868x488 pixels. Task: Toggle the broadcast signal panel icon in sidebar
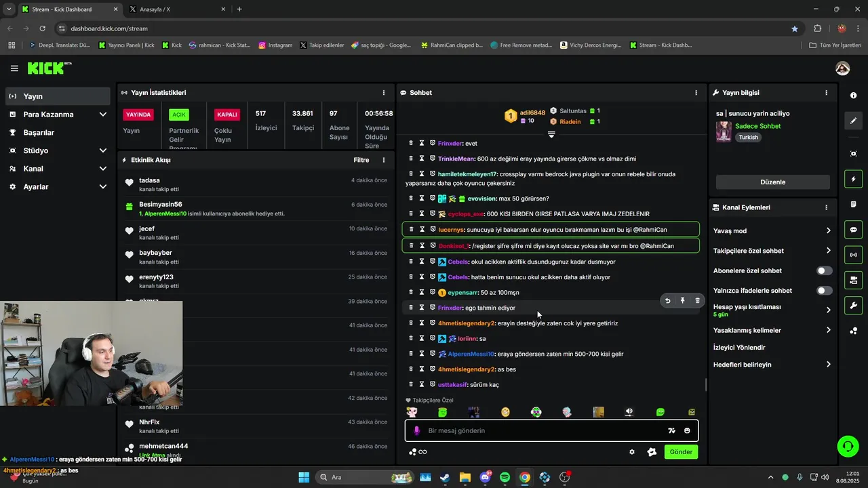(853, 255)
